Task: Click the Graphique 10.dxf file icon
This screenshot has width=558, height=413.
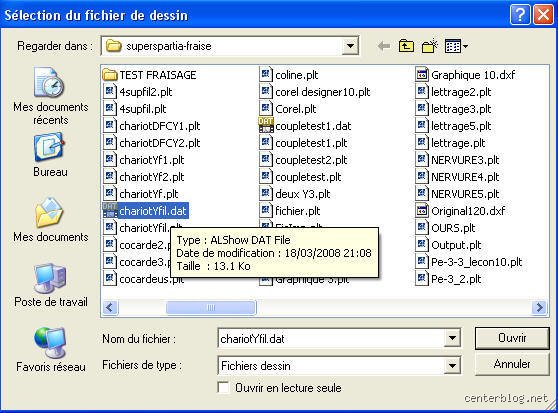Action: pyautogui.click(x=422, y=75)
